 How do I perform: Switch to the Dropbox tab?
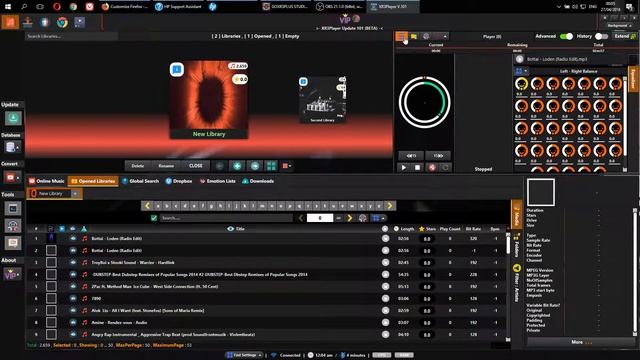tap(179, 181)
